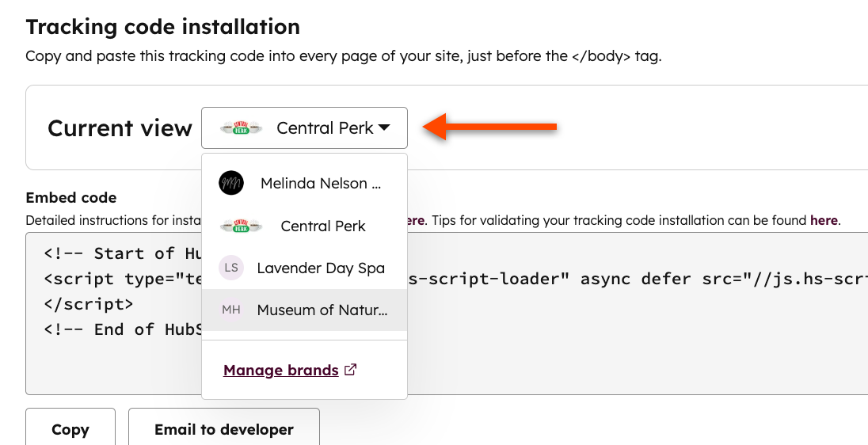Click the Copy button
This screenshot has height=445, width=868.
(70, 429)
